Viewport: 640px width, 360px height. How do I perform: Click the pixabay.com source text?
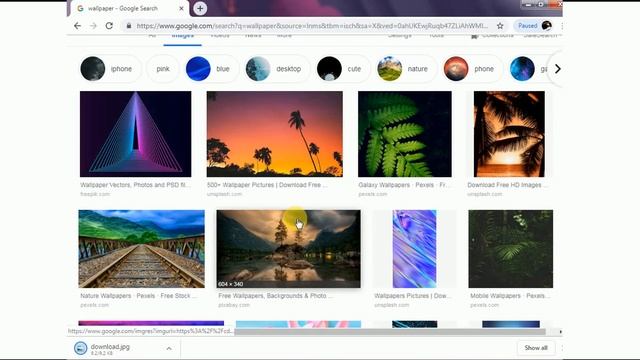click(234, 305)
